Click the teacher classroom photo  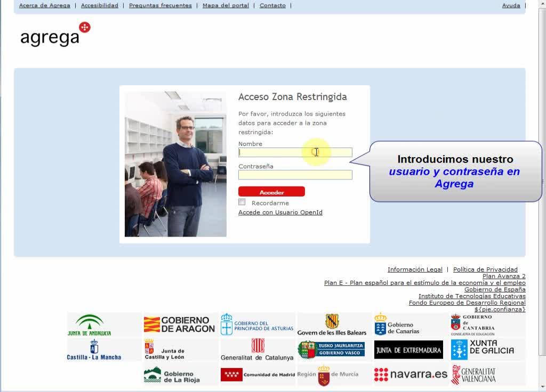point(175,164)
